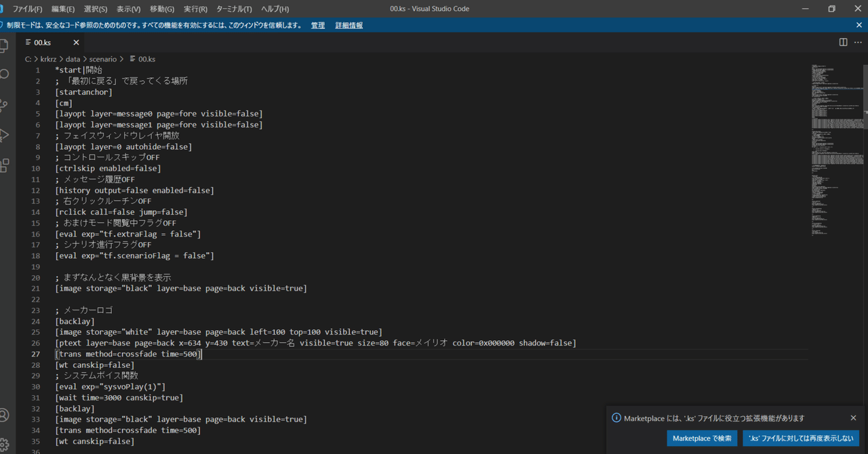Click the '.ks' ファイルに対しては再度表示しない button
Screen dimensions: 868x454
pos(801,438)
